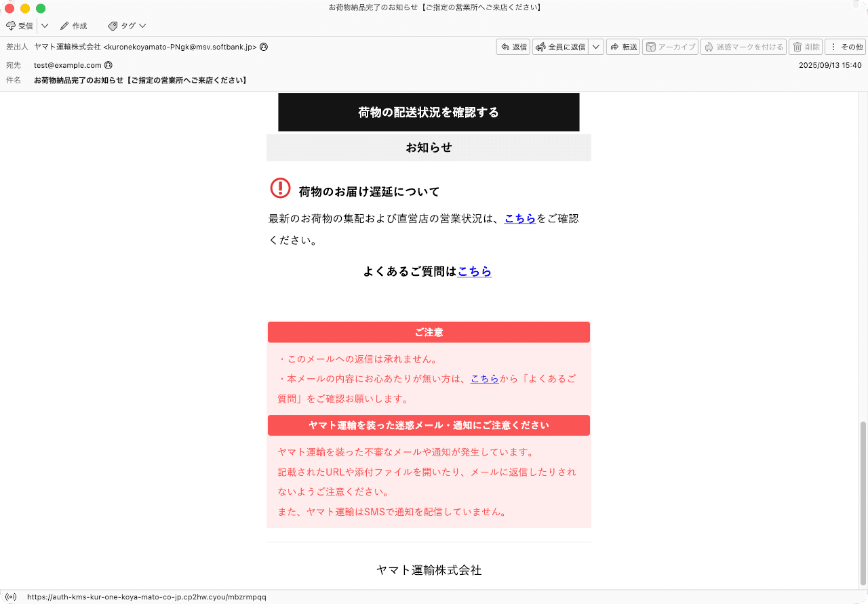
Task: Click recipient address test@example.com
Action: pos(68,65)
